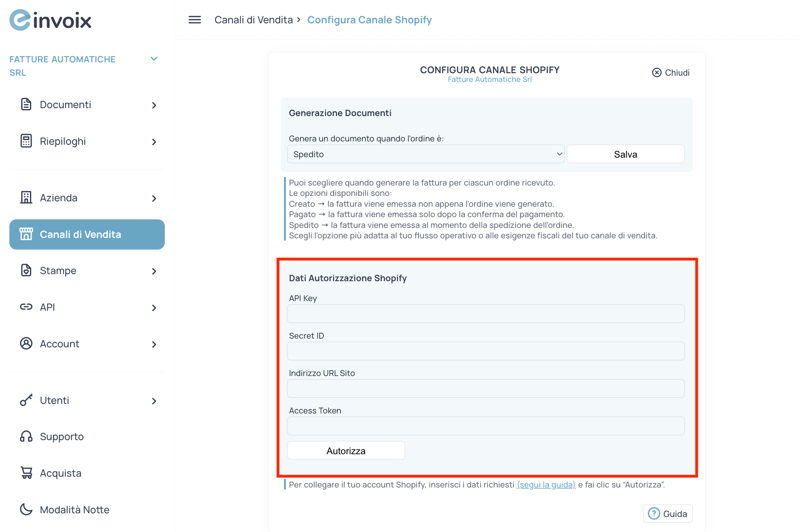Open the Documenti section icon

pyautogui.click(x=26, y=104)
